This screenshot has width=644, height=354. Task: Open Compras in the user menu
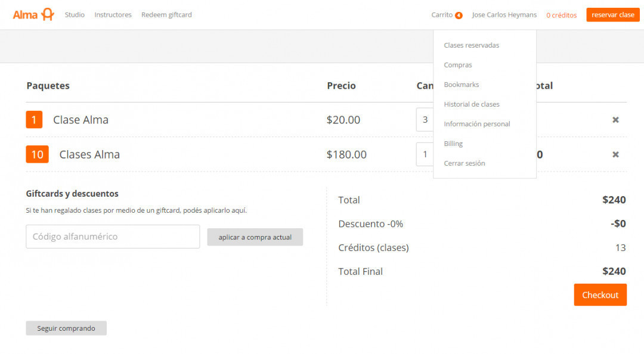tap(458, 65)
